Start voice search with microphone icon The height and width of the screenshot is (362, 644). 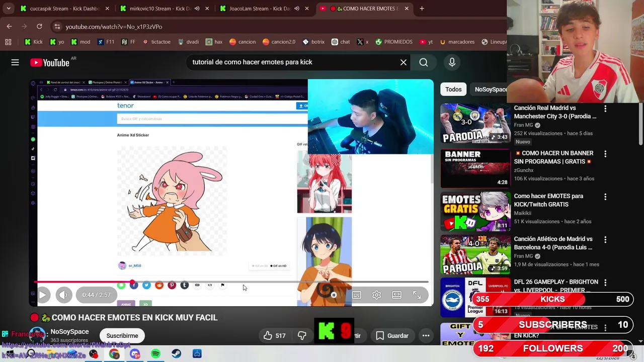(452, 62)
